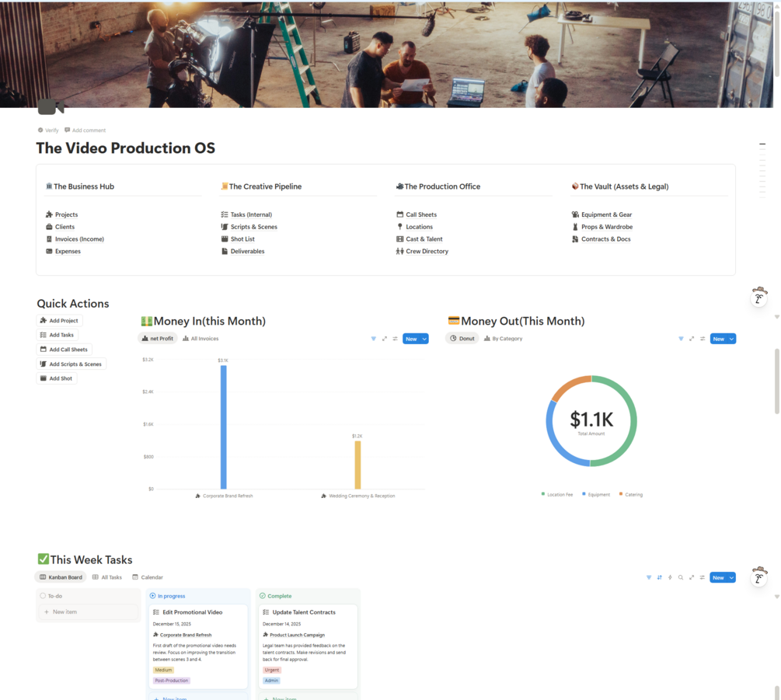This screenshot has height=700, width=781.
Task: Click the Add Scripts & Scenes button
Action: pos(71,364)
